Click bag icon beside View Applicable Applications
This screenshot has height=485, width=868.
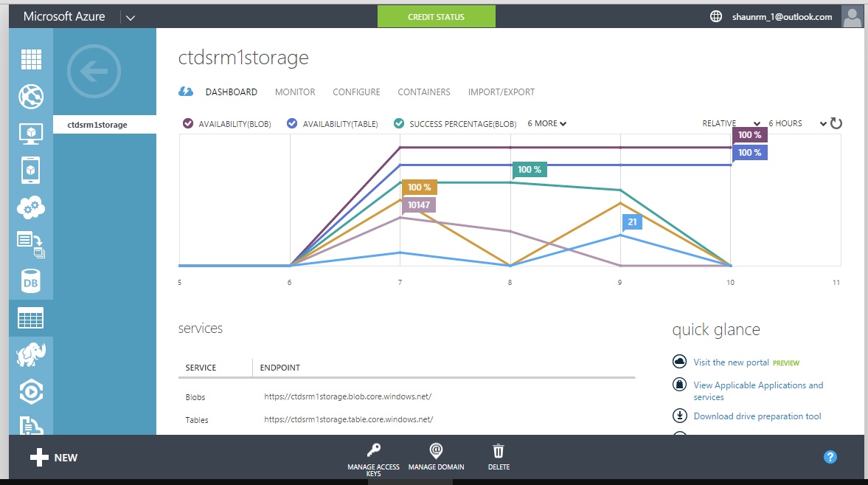(x=679, y=384)
